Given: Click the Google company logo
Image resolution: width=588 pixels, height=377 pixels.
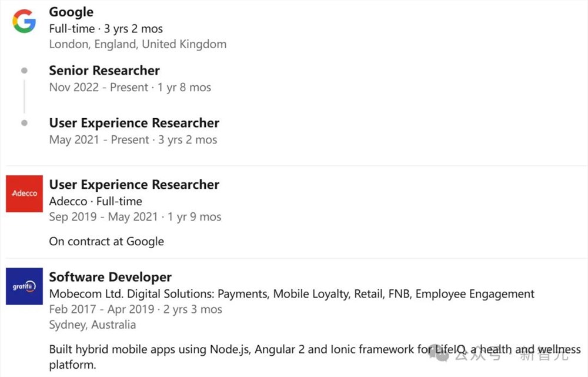Looking at the screenshot, I should pos(24,21).
